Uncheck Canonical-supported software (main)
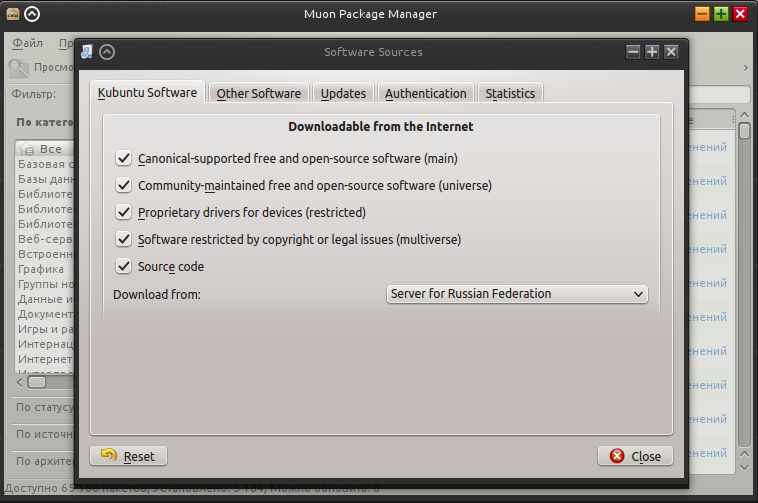758x503 pixels. click(124, 158)
